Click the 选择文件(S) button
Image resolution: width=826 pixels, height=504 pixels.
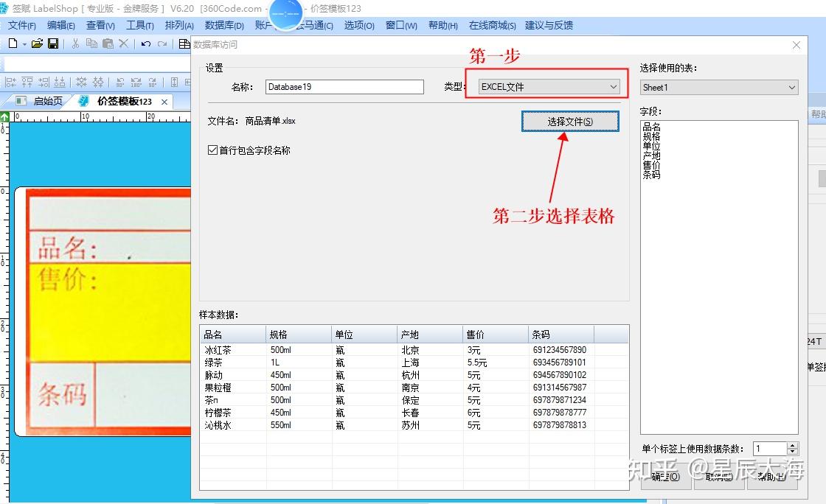(569, 121)
